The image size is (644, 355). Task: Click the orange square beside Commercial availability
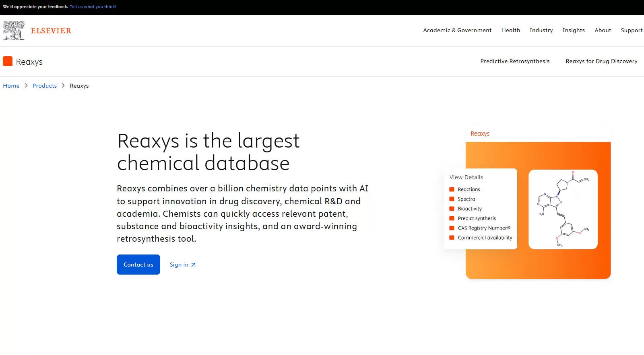coord(452,238)
